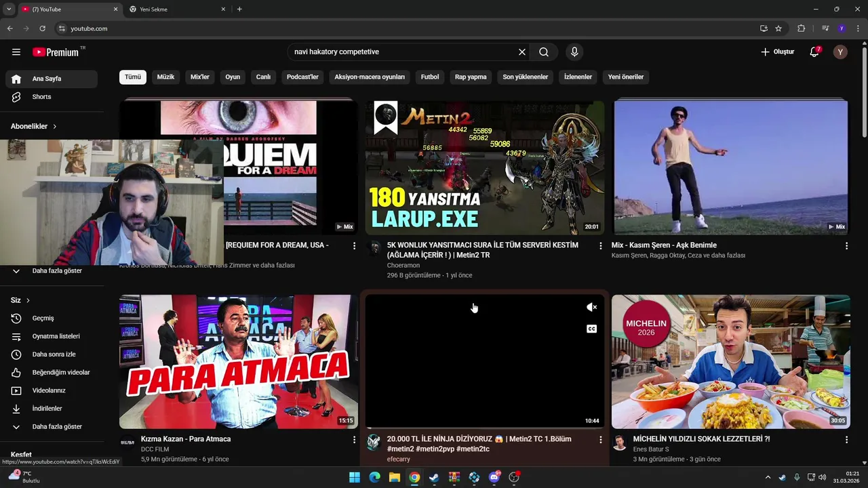The image size is (868, 488).
Task: Open the YouTube hamburger guide menu
Action: [16, 52]
